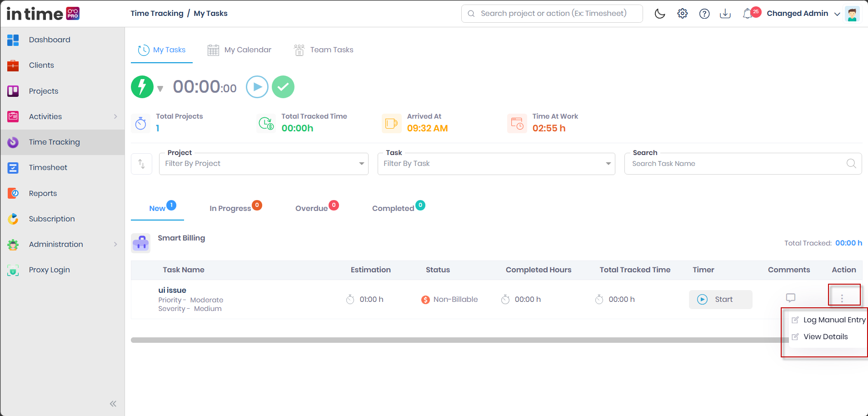Open Timesheet sidebar icon
Screen dimensions: 868x416
coord(13,168)
